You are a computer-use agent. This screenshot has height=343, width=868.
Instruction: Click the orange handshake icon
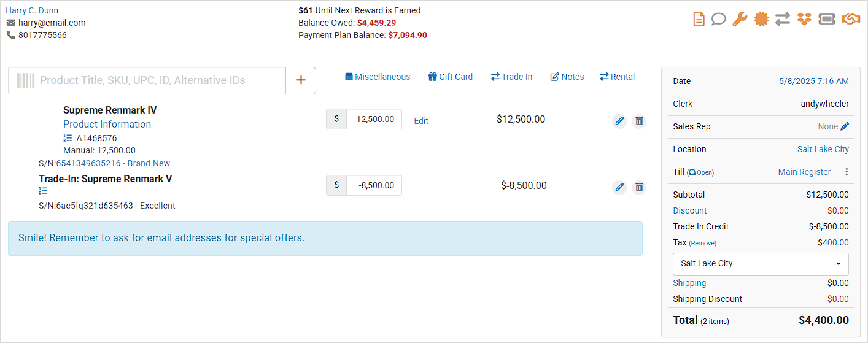851,19
